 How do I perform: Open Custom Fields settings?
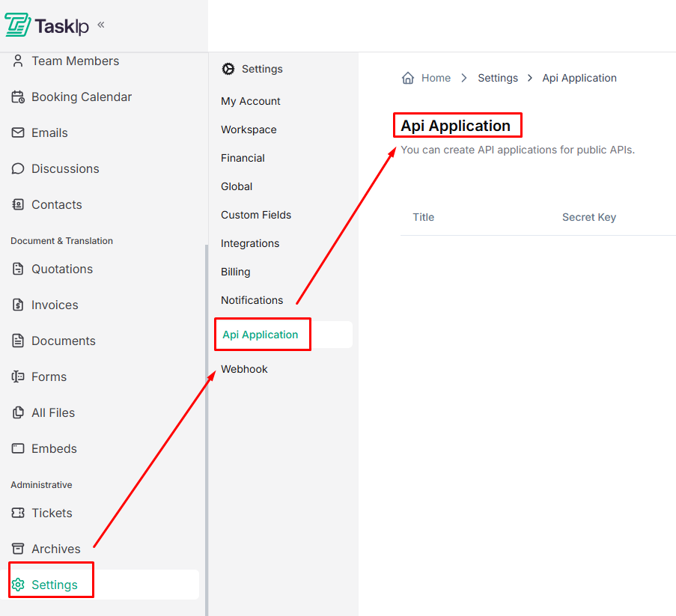click(x=256, y=215)
